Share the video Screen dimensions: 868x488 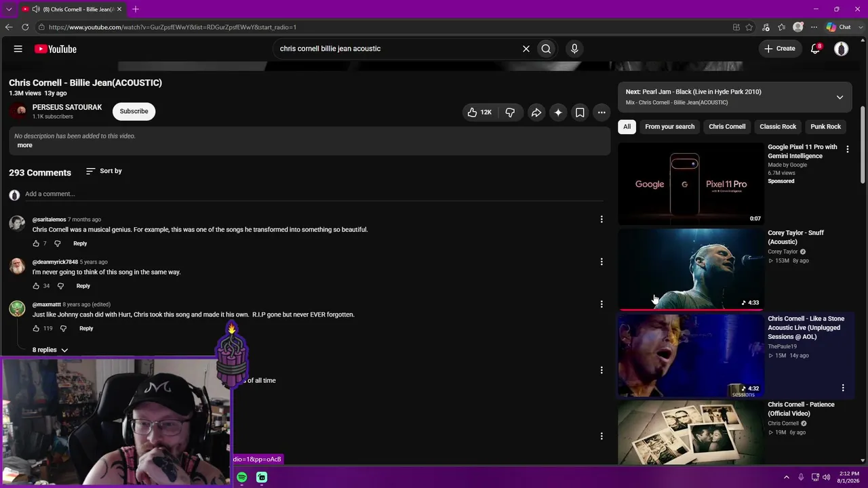[536, 113]
